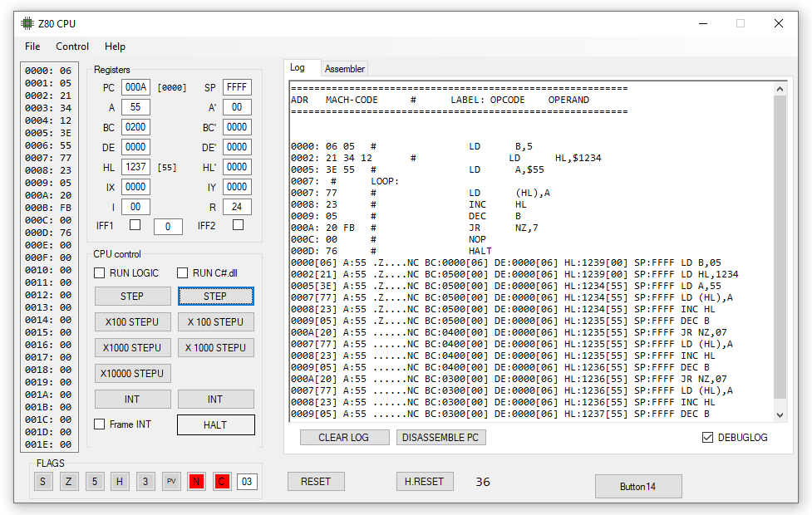Click the Z80 CPU chip icon in title bar

(x=27, y=23)
